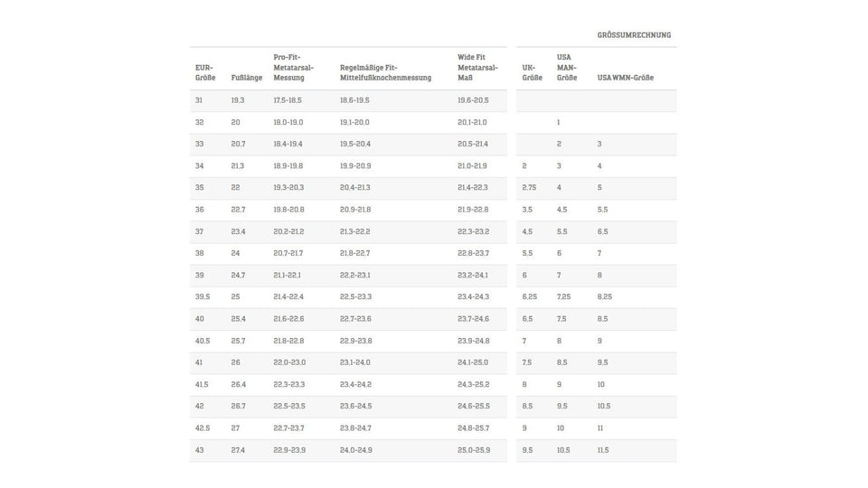868x488 pixels.
Task: Click the USA MAN size 7.25 cell
Action: pyautogui.click(x=563, y=296)
